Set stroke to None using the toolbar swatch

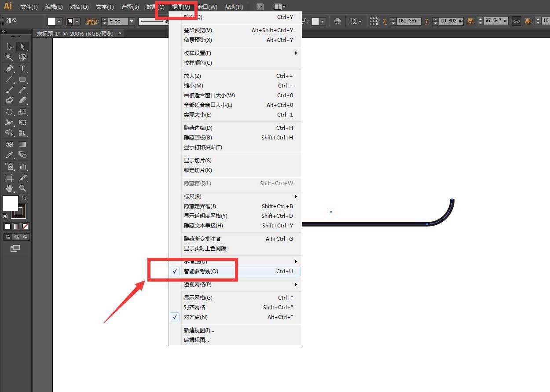[x=25, y=226]
